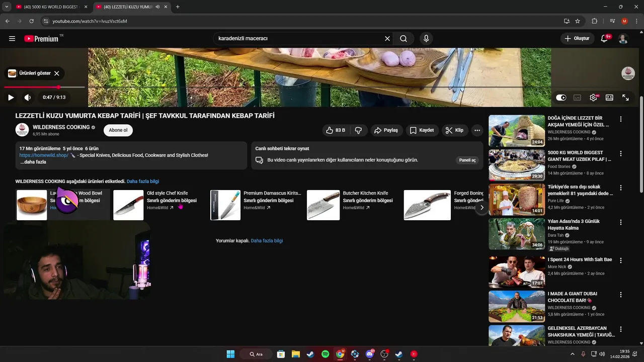Switch to default view player mode
Image resolution: width=644 pixels, height=362 pixels.
609,98
